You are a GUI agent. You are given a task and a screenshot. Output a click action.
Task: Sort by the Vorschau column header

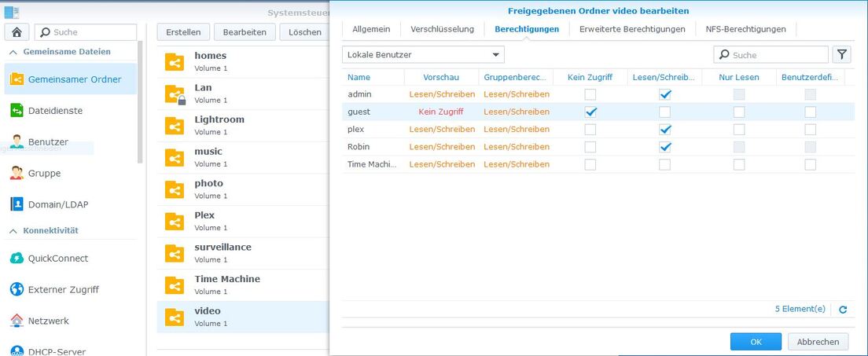[x=441, y=77]
